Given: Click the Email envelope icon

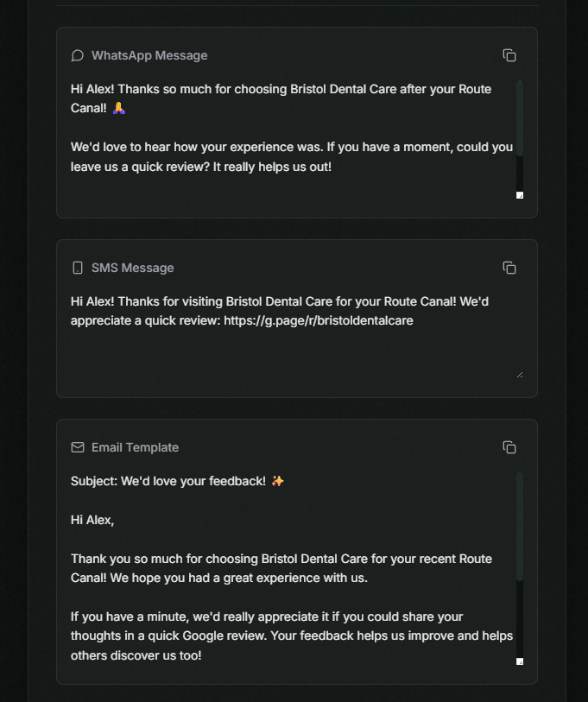Looking at the screenshot, I should pyautogui.click(x=78, y=447).
